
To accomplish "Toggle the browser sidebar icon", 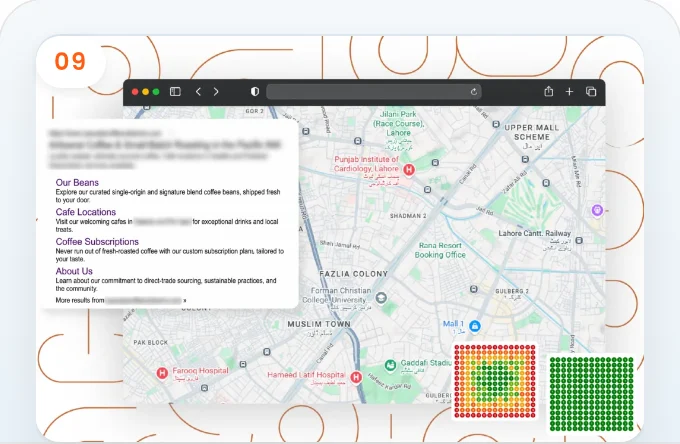I will (x=175, y=91).
